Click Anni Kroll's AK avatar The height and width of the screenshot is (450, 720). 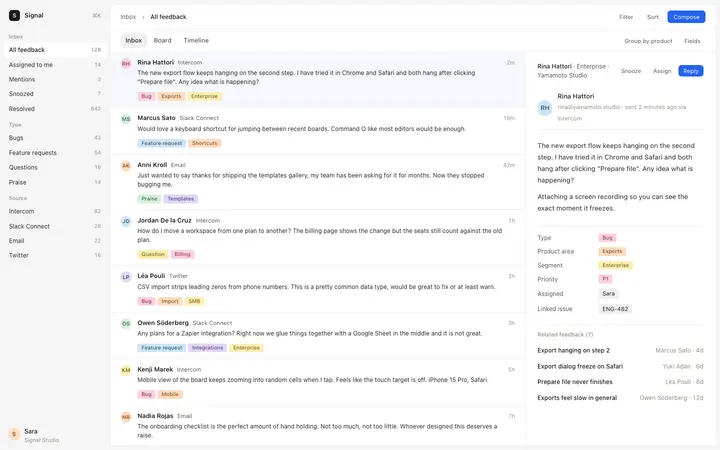126,166
